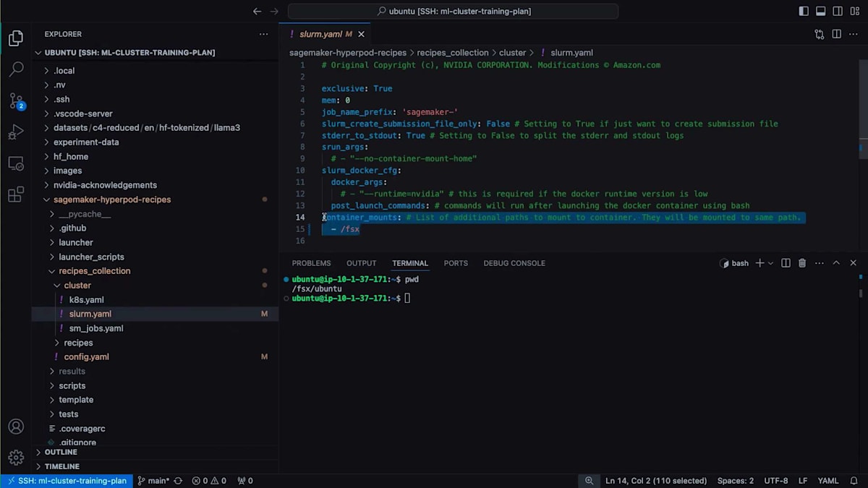This screenshot has width=868, height=488.
Task: Close the terminal panel
Action: pos(854,263)
